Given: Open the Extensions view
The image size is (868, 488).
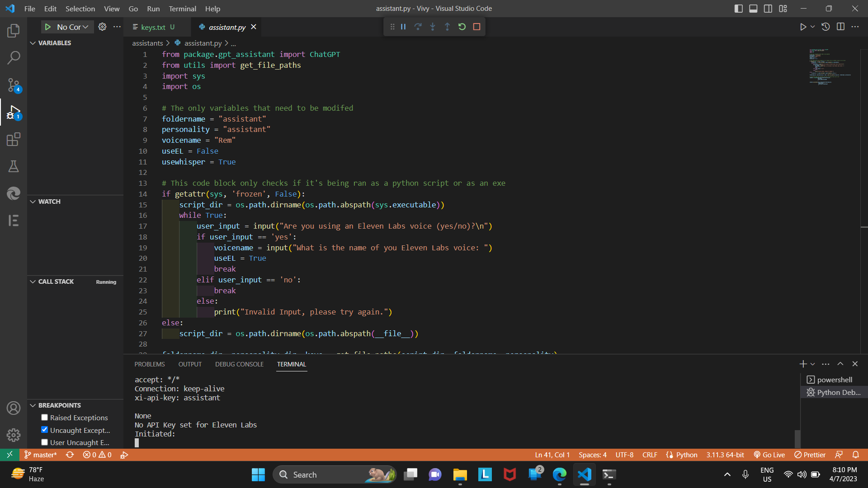Looking at the screenshot, I should (14, 139).
